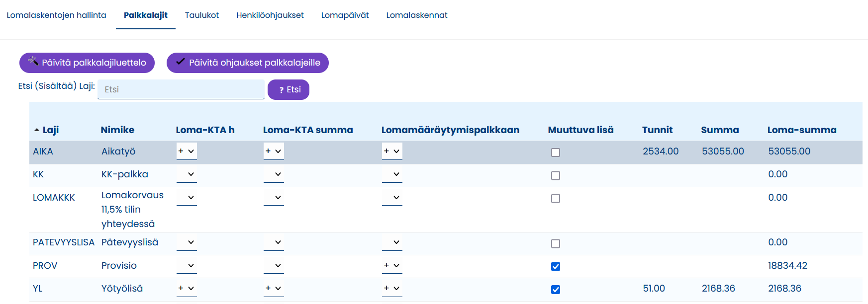Sort by the Loma-summa column header
Screen dimensions: 868x304
(802, 130)
